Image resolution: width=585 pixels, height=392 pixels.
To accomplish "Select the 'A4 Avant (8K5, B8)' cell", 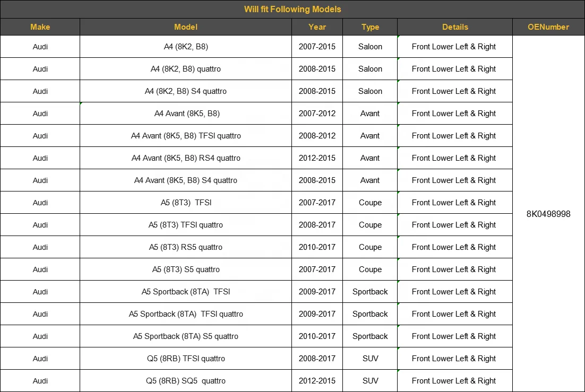I will click(x=187, y=114).
